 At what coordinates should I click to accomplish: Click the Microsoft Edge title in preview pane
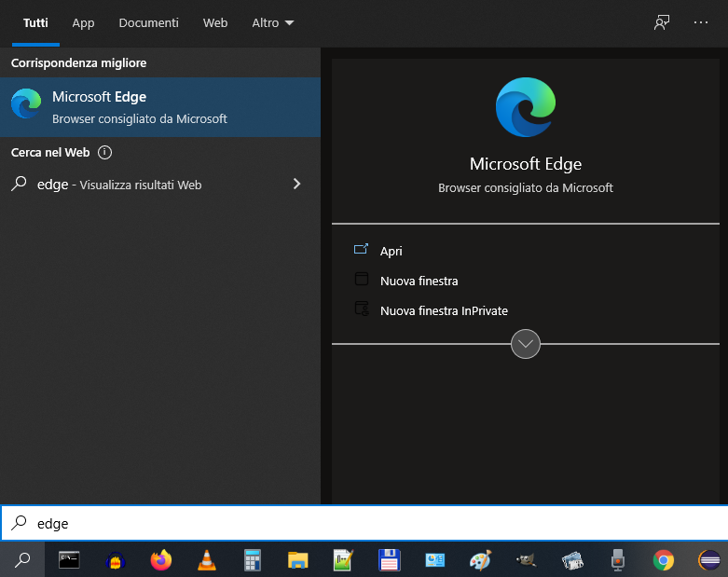coord(526,164)
